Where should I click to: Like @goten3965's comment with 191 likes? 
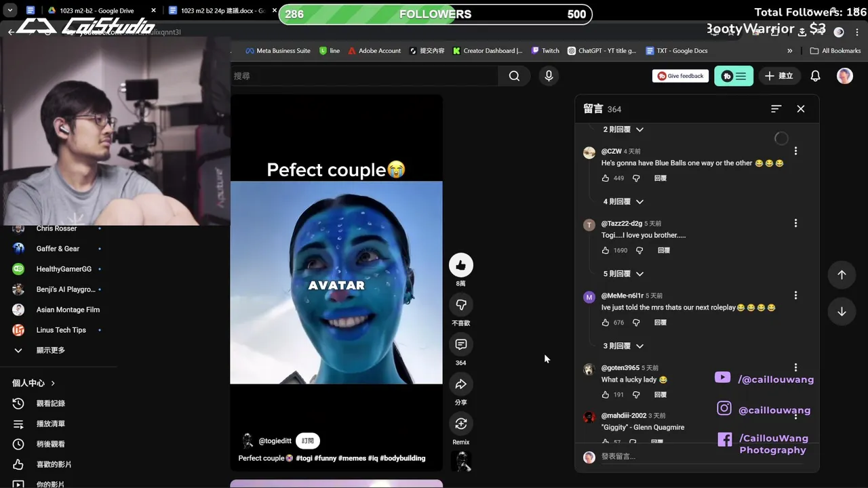[606, 394]
